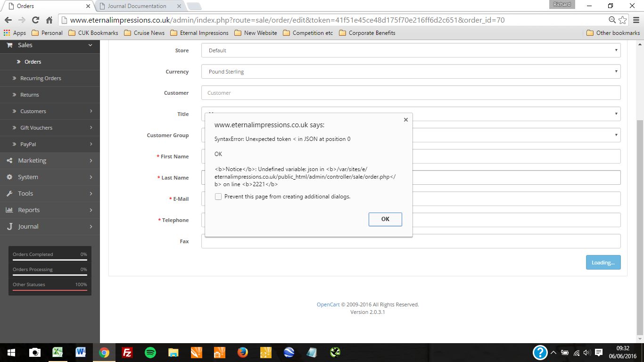
Task: Open Excel from the taskbar
Action: 58,352
